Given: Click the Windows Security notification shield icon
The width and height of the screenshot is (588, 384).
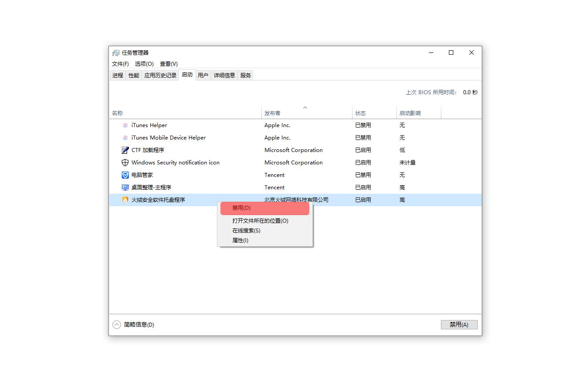Looking at the screenshot, I should pyautogui.click(x=125, y=163).
